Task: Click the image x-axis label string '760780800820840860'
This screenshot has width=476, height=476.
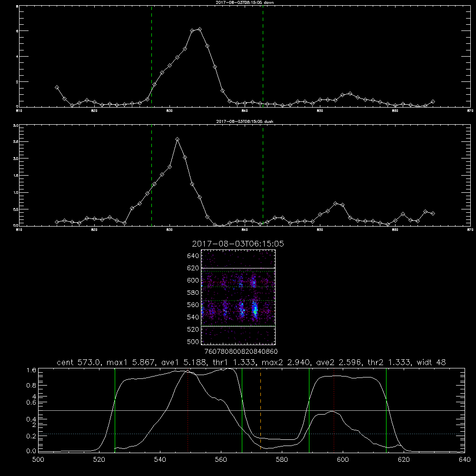Action: coord(241,351)
